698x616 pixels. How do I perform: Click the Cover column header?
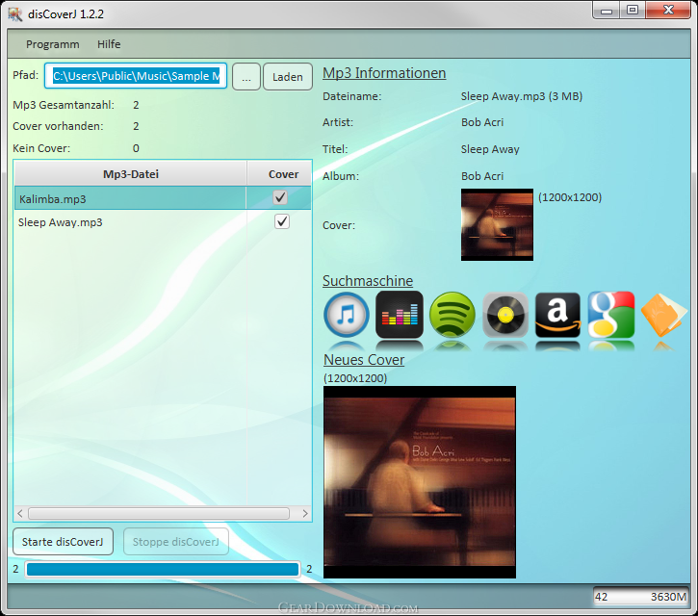pos(283,174)
